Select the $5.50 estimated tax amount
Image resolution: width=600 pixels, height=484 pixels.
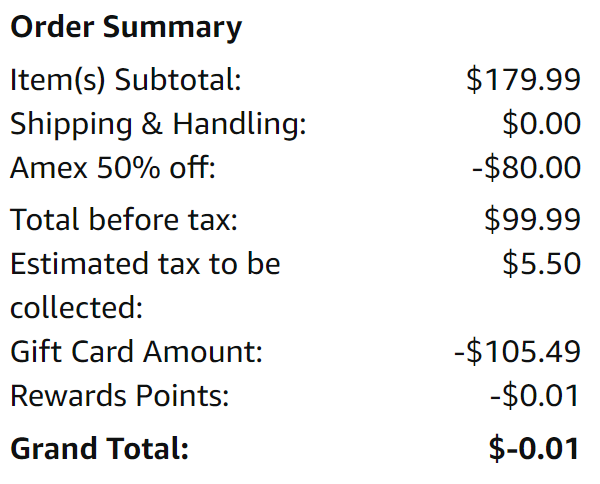pyautogui.click(x=541, y=264)
